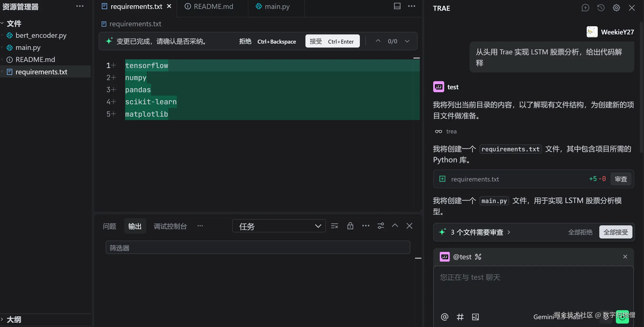644x327 pixels.
Task: Open more output panel actions
Action: click(366, 226)
